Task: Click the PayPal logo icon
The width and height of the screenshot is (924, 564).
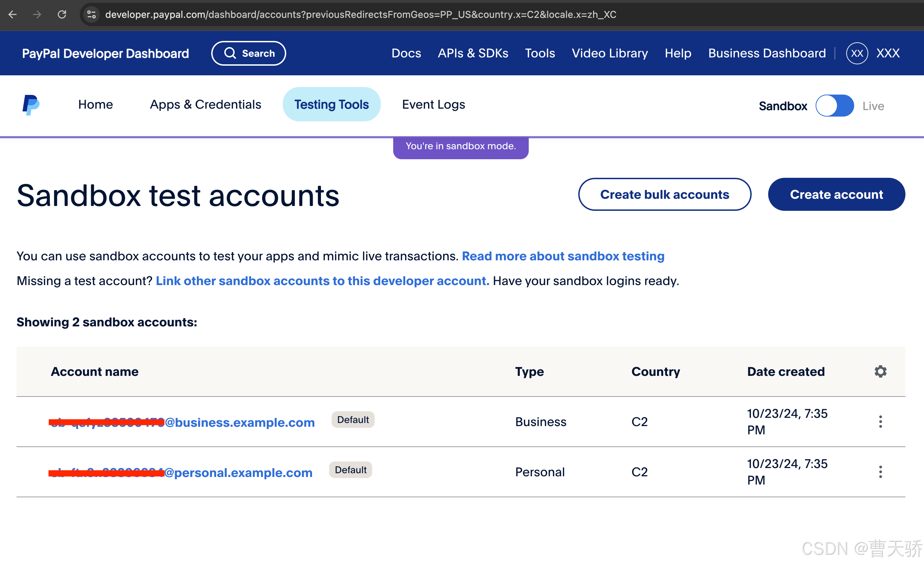Action: [x=31, y=105]
